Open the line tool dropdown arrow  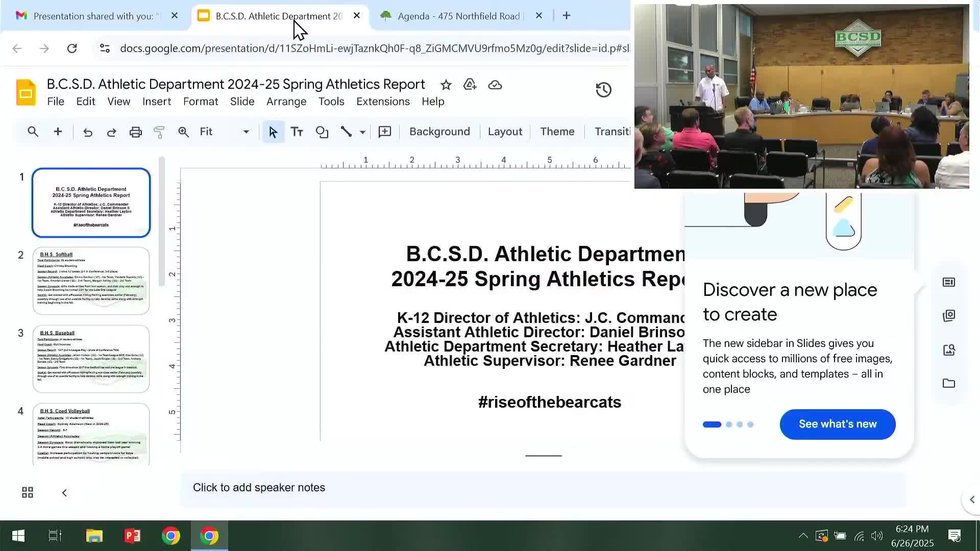point(362,132)
